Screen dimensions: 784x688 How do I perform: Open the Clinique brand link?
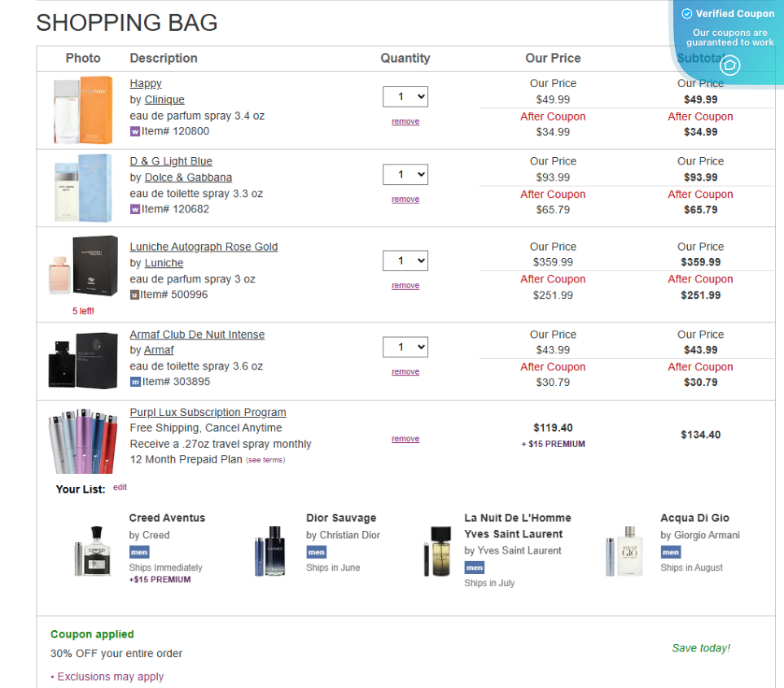click(x=164, y=99)
